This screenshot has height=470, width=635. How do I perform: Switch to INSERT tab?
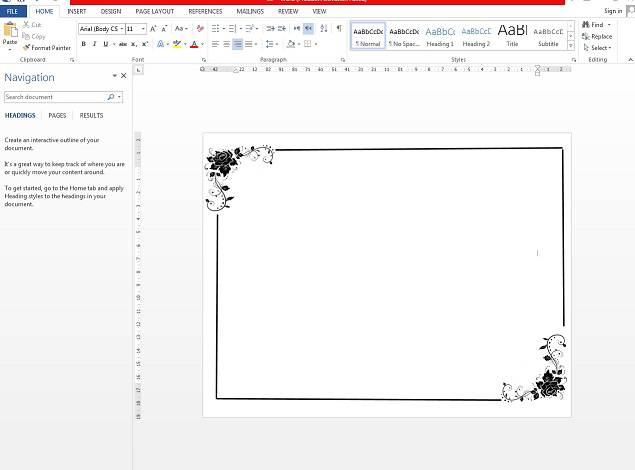(77, 11)
